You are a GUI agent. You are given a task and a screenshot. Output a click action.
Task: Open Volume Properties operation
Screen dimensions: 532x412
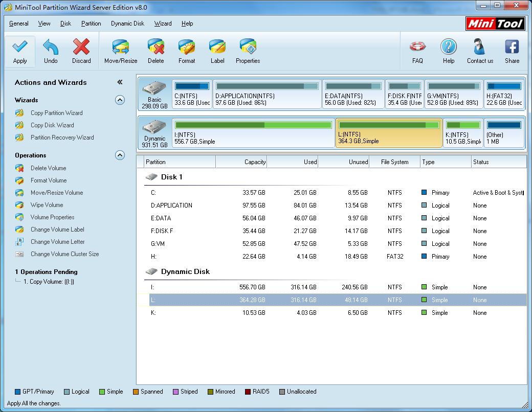coord(52,217)
